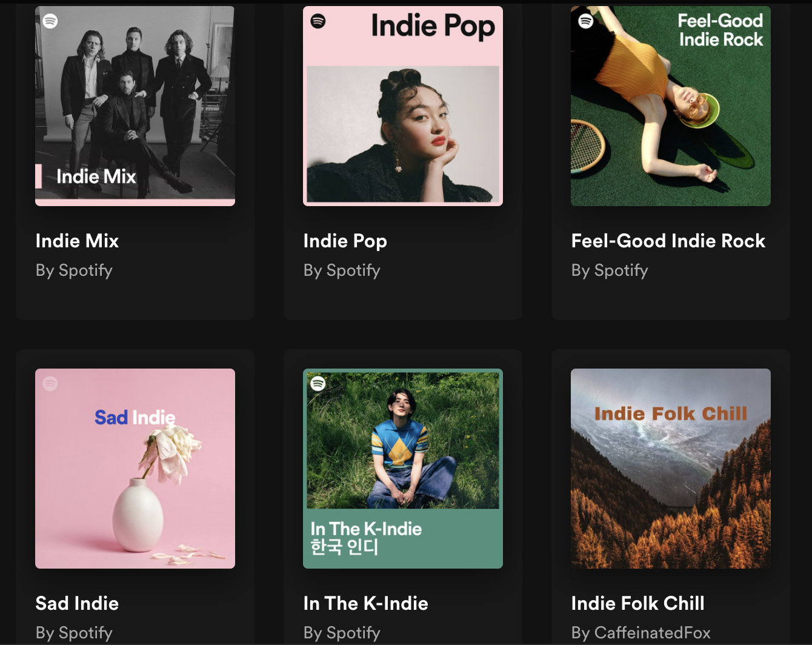Click Spotify logo on Sad Indie cover
The width and height of the screenshot is (812, 645).
click(50, 383)
